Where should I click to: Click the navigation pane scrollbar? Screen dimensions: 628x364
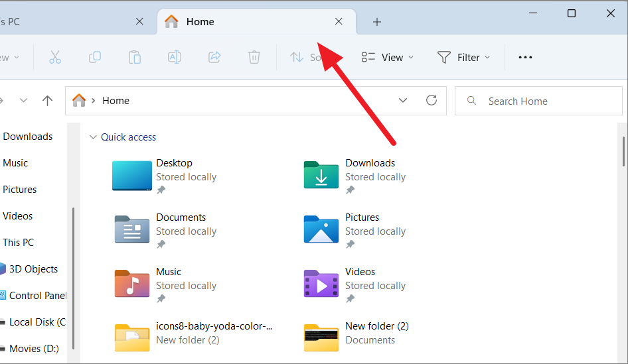(73, 278)
